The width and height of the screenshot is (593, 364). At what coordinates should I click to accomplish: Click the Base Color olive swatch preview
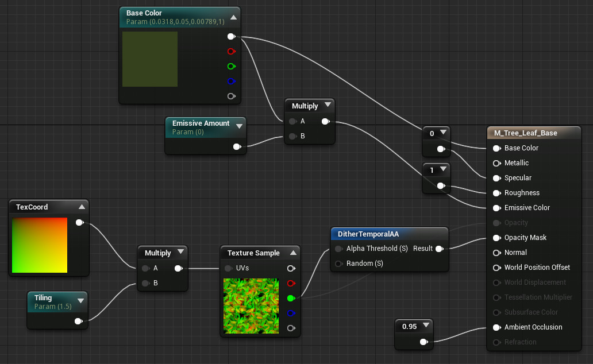[x=150, y=59]
